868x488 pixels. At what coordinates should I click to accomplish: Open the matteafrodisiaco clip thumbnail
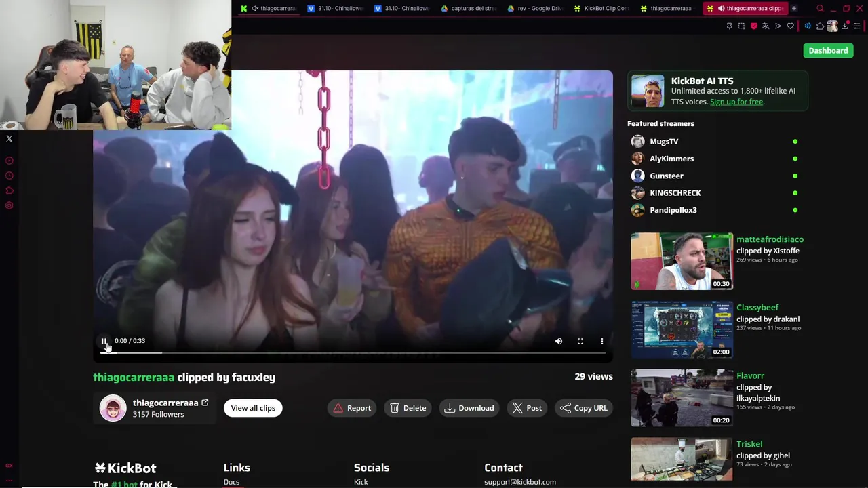coord(682,262)
